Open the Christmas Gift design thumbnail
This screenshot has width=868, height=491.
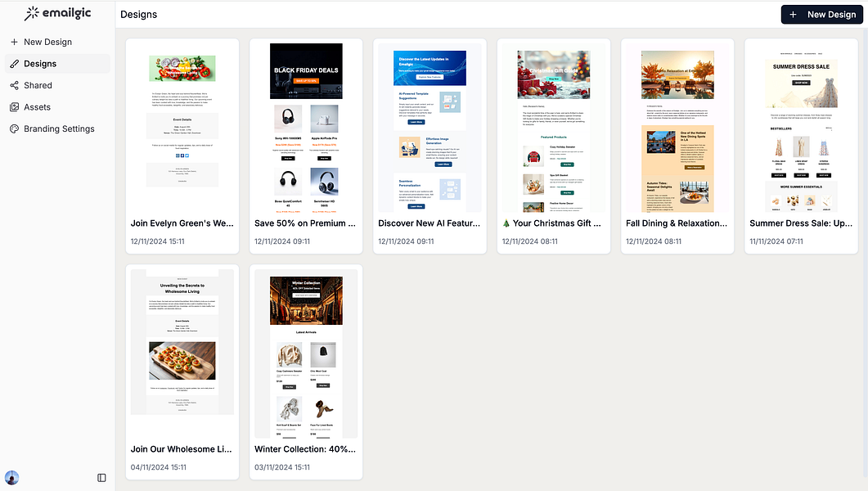(x=553, y=127)
